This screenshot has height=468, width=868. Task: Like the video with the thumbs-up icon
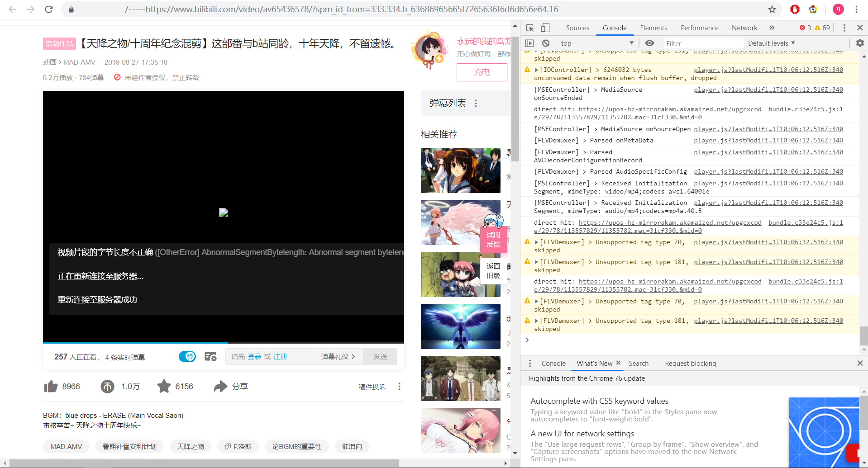[51, 386]
